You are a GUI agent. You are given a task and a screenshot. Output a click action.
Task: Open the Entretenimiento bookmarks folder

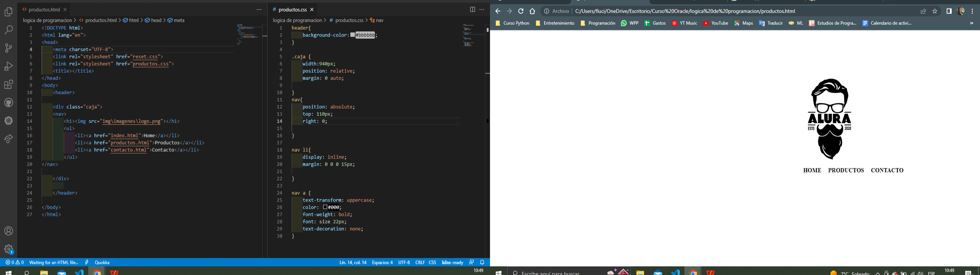pos(555,23)
